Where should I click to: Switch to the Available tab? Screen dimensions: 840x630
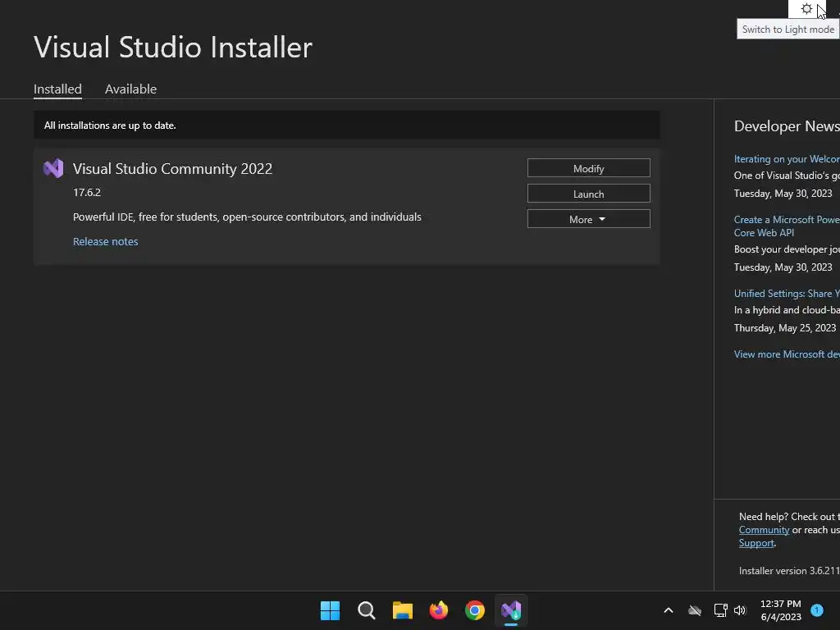click(130, 89)
